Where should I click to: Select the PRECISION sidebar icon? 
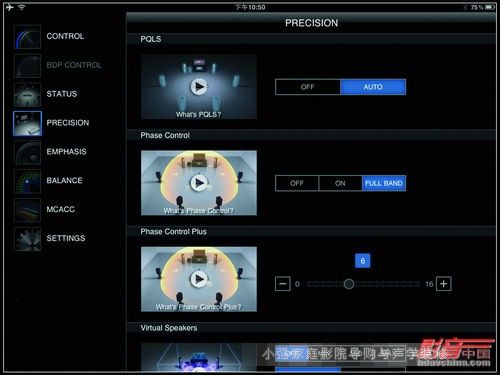[x=27, y=123]
